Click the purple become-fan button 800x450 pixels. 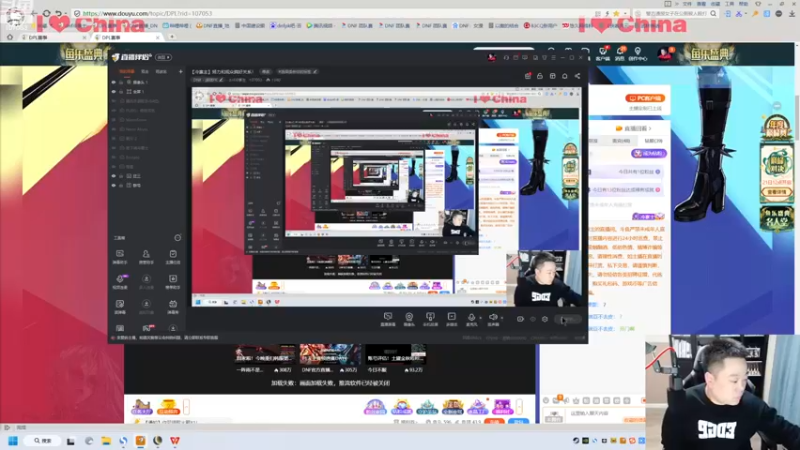click(x=649, y=153)
